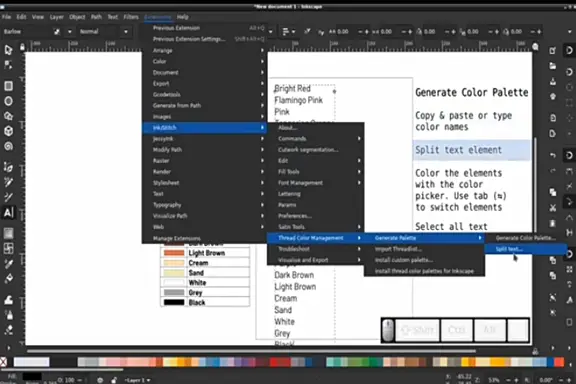Click the Save document icon in commands bar

click(552, 81)
